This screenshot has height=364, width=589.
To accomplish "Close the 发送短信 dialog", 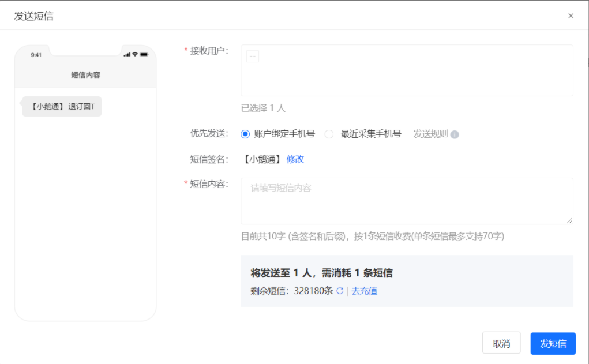I will coord(571,16).
